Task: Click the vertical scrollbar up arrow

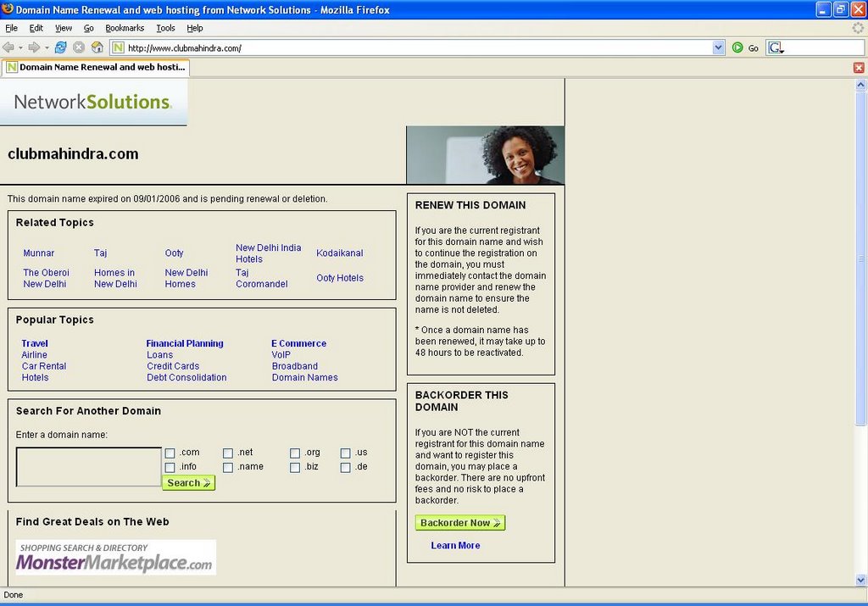Action: [x=860, y=85]
